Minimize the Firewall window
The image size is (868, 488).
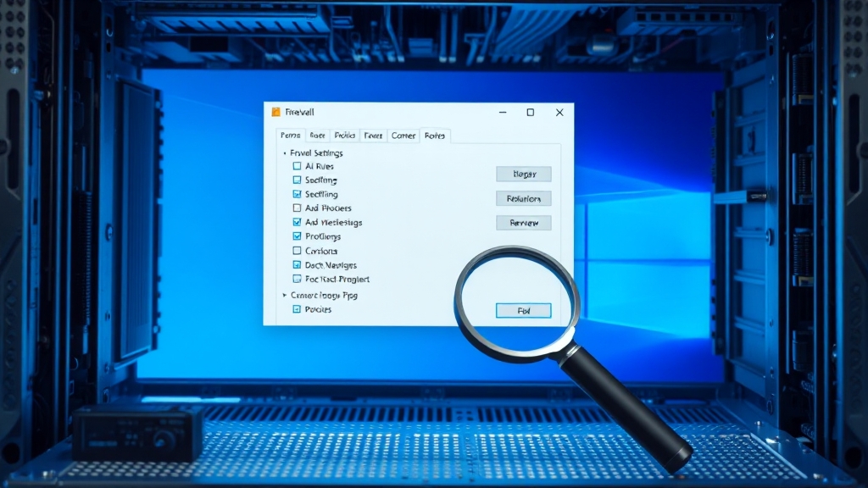(x=503, y=113)
